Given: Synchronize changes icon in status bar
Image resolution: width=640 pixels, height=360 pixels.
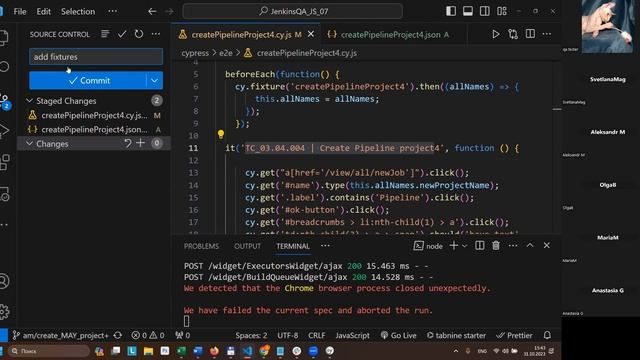Looking at the screenshot, I should (118, 336).
